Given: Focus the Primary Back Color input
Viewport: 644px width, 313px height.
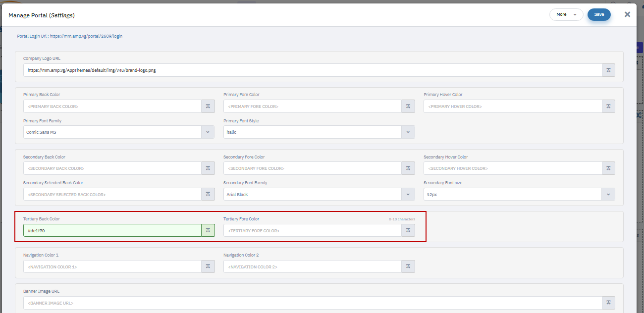Looking at the screenshot, I should (x=112, y=106).
